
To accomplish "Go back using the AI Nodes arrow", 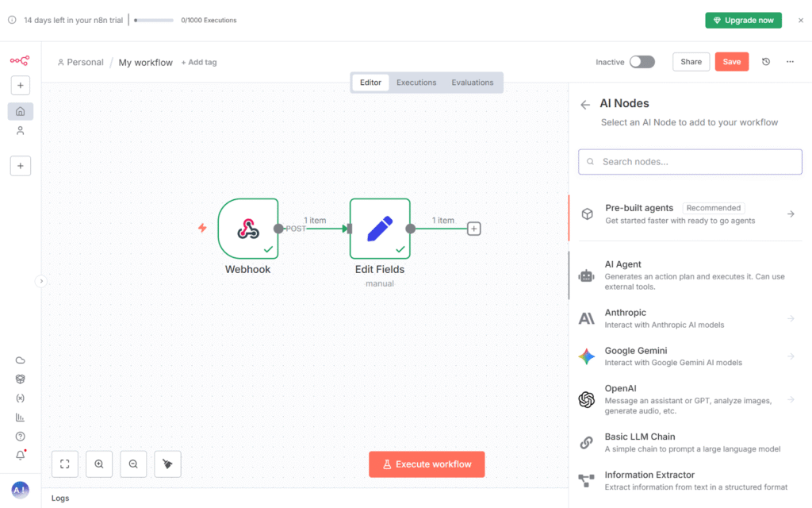I will click(585, 104).
